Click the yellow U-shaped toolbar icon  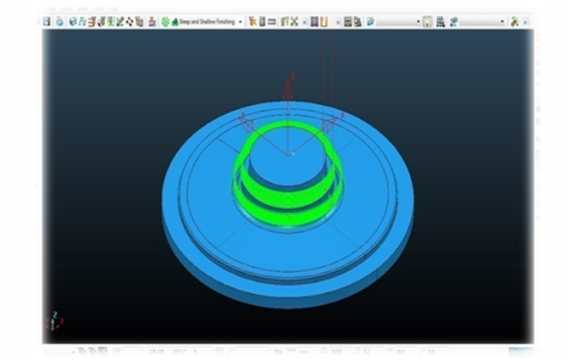click(x=324, y=22)
